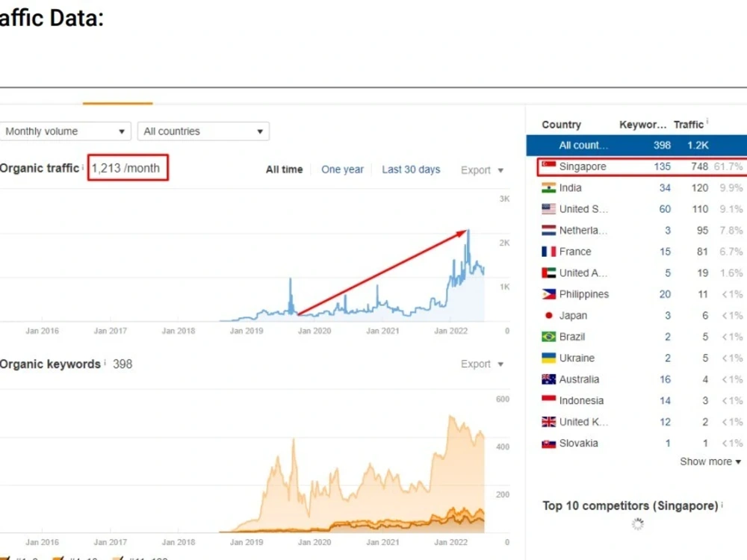The height and width of the screenshot is (560, 747).
Task: Select the Singapore country name
Action: tap(583, 167)
